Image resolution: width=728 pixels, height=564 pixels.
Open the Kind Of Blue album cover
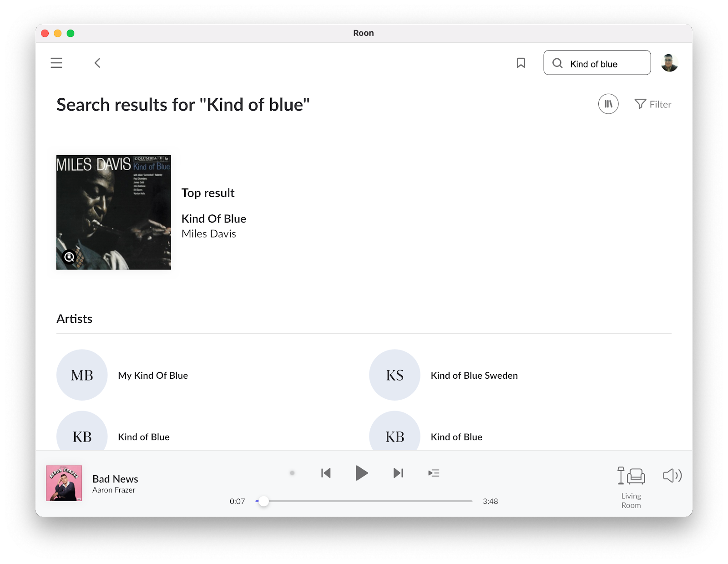(114, 213)
